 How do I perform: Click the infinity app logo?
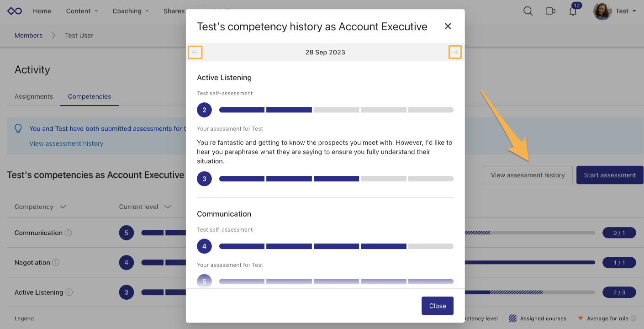click(x=14, y=11)
